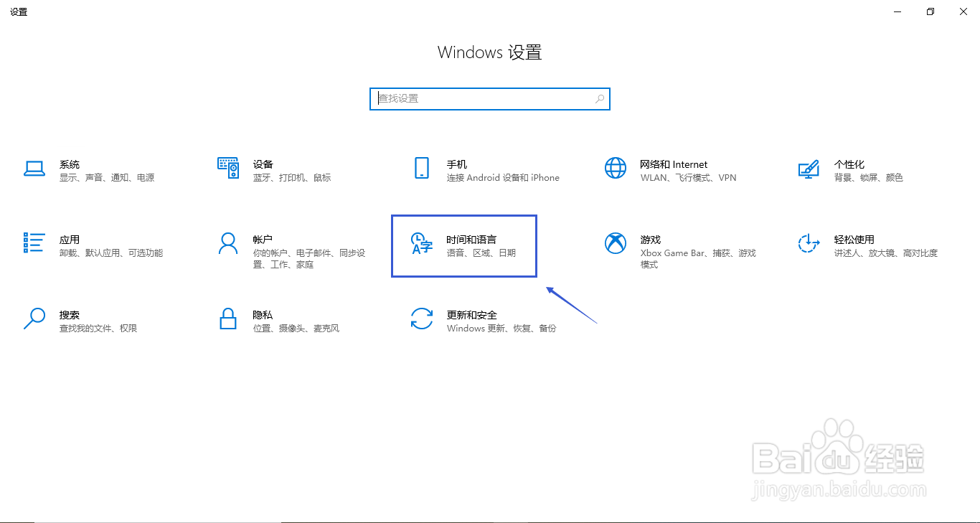Select the 时间和语言 title

[472, 240]
